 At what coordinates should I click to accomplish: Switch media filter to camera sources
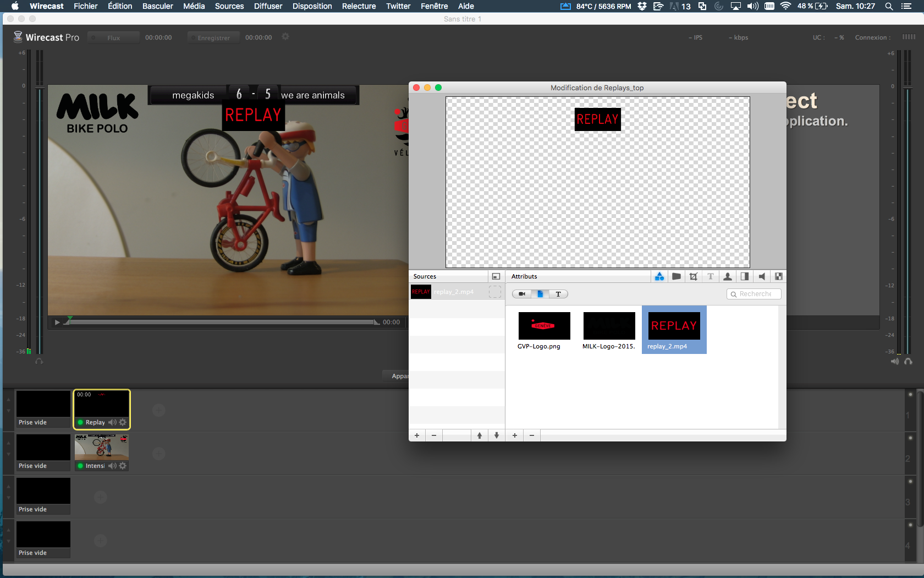[521, 294]
